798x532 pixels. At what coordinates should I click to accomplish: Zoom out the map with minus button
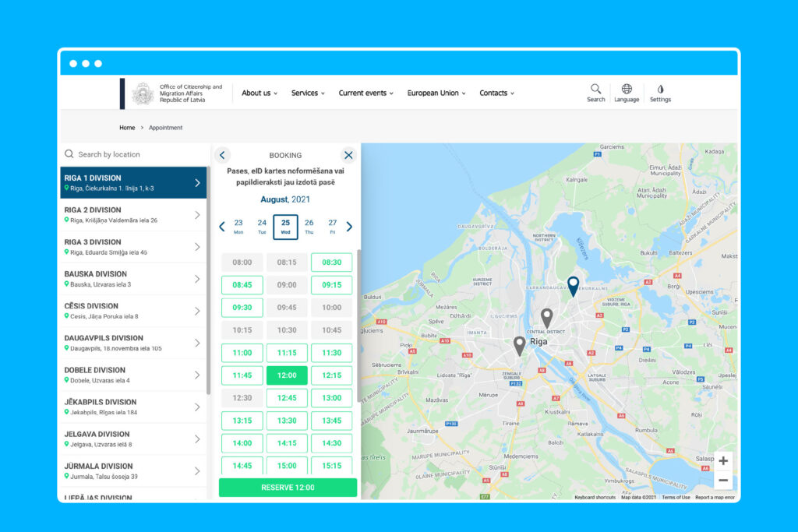tap(723, 481)
